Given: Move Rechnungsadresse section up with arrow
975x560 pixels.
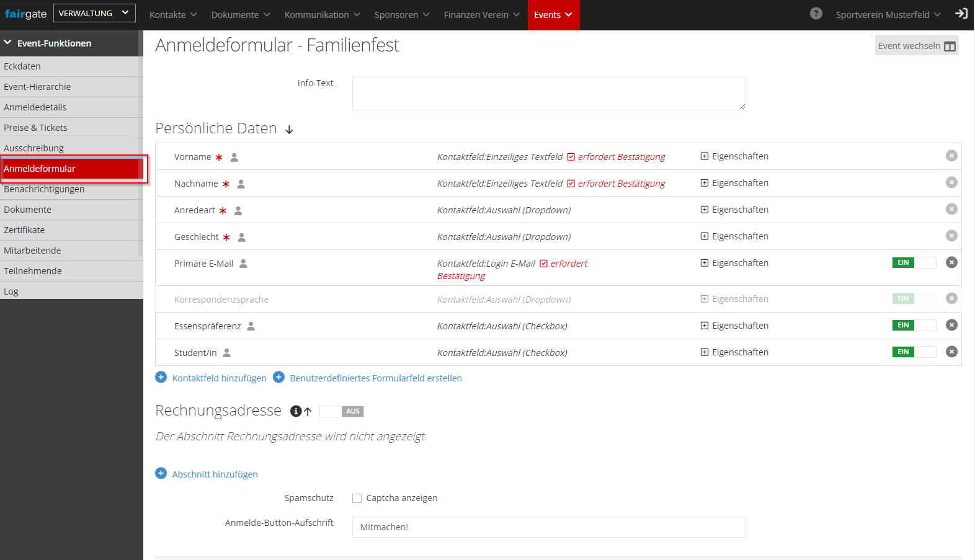Looking at the screenshot, I should coord(308,411).
